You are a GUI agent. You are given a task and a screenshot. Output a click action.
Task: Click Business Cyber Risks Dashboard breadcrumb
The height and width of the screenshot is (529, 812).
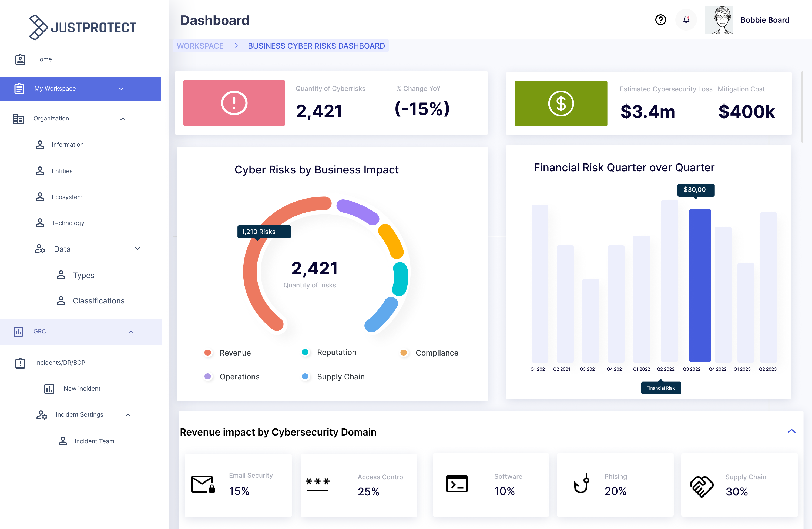point(316,46)
